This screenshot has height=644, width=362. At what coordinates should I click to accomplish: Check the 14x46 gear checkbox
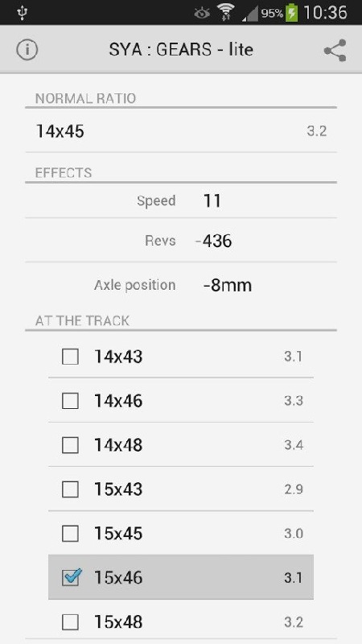pyautogui.click(x=70, y=401)
